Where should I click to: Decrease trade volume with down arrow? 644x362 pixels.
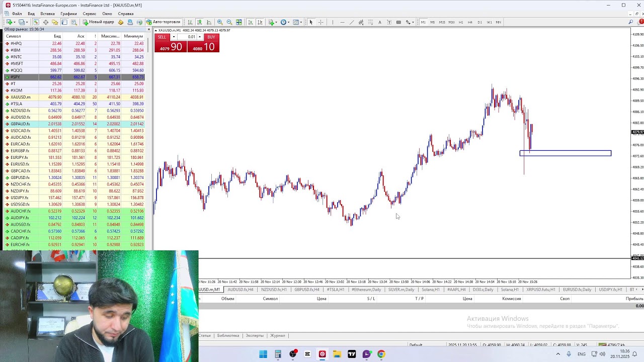[174, 37]
